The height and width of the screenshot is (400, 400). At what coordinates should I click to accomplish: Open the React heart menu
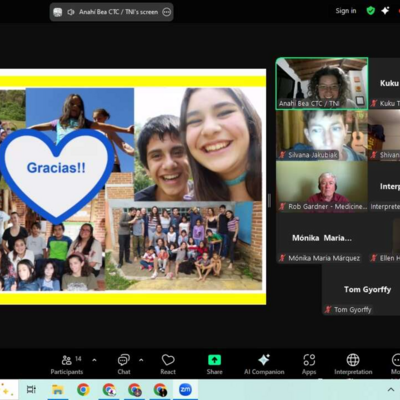[168, 365]
